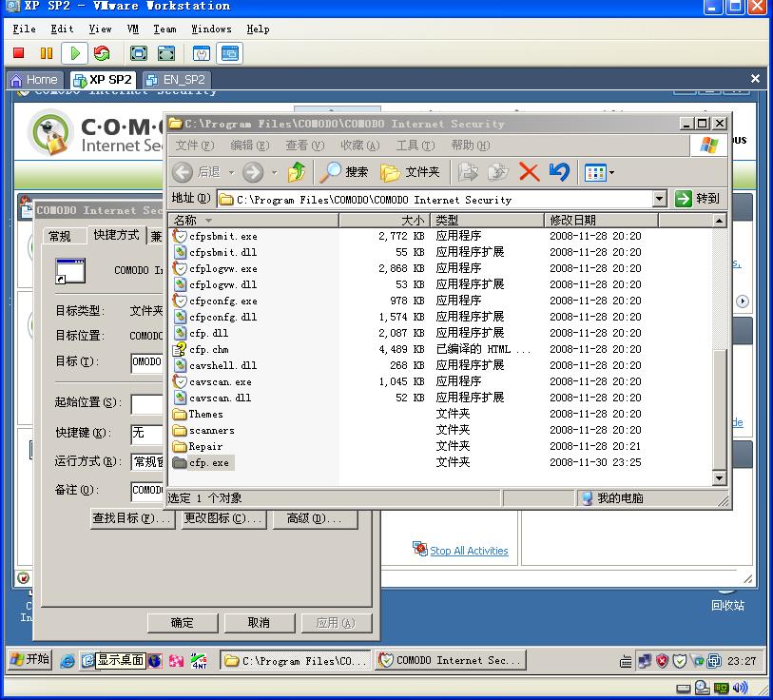Viewport: 773px width, 700px height.
Task: Click COMODO Internet Sec... taskbar button
Action: tap(451, 660)
